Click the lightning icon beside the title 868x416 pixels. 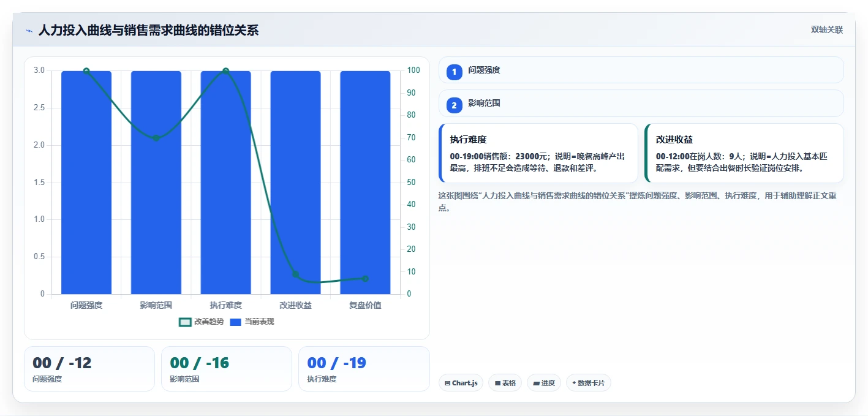click(x=29, y=30)
